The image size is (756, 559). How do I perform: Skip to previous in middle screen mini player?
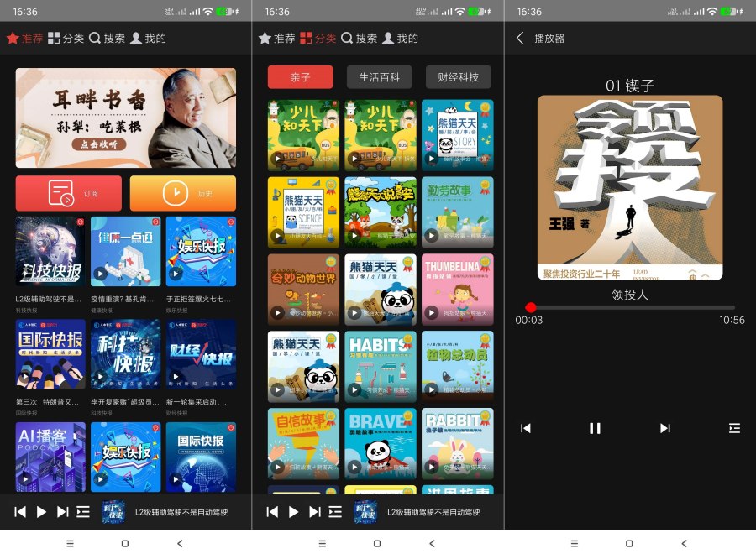272,512
